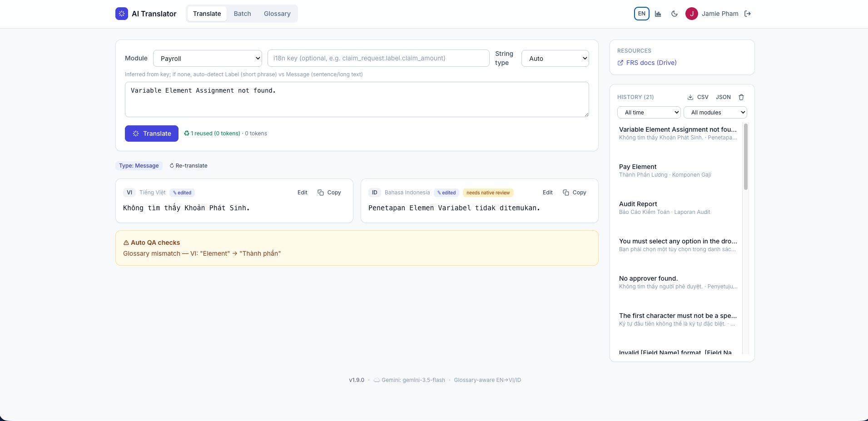Open the Translate tab

point(207,14)
